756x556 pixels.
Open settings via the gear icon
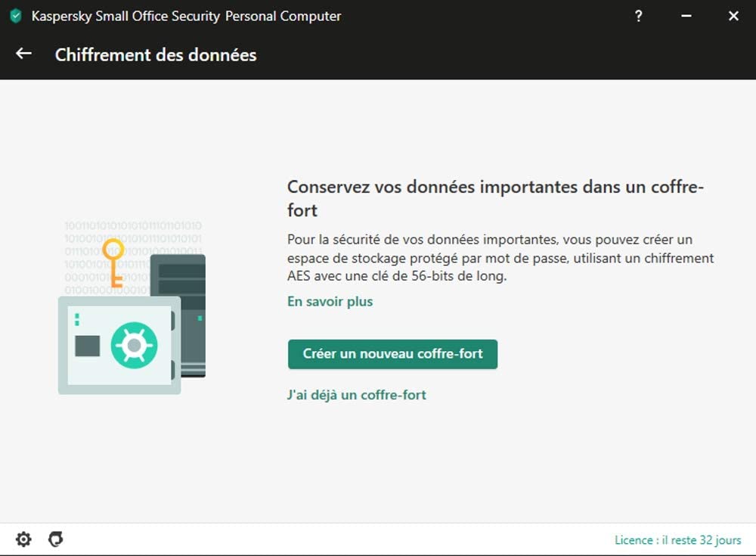point(24,539)
